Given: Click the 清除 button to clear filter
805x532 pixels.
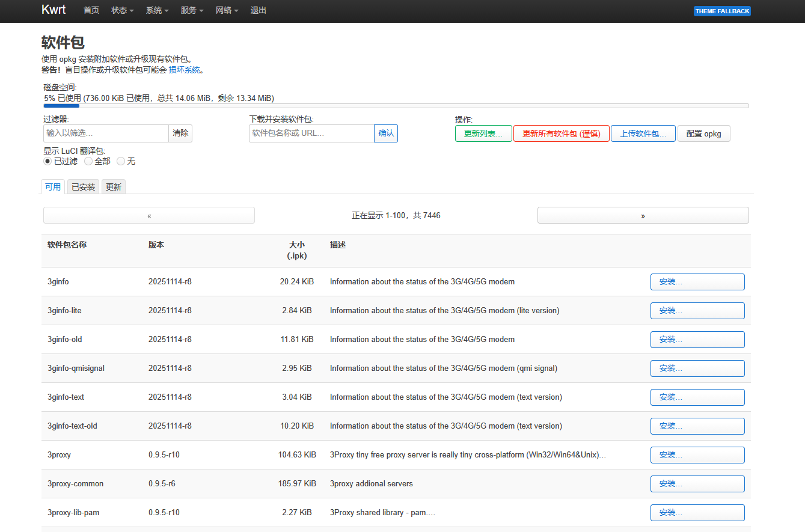Looking at the screenshot, I should tap(180, 133).
